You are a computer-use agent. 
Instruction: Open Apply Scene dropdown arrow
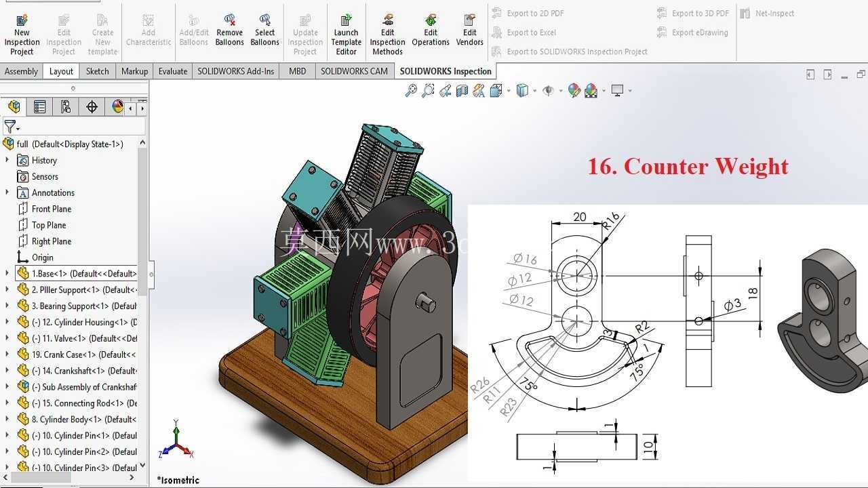tap(604, 91)
